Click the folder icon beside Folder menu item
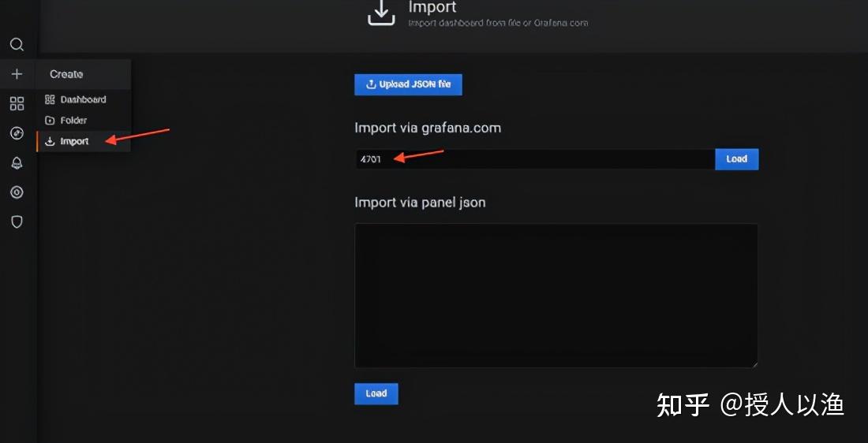Screen dimensions: 868x443 (x=50, y=121)
